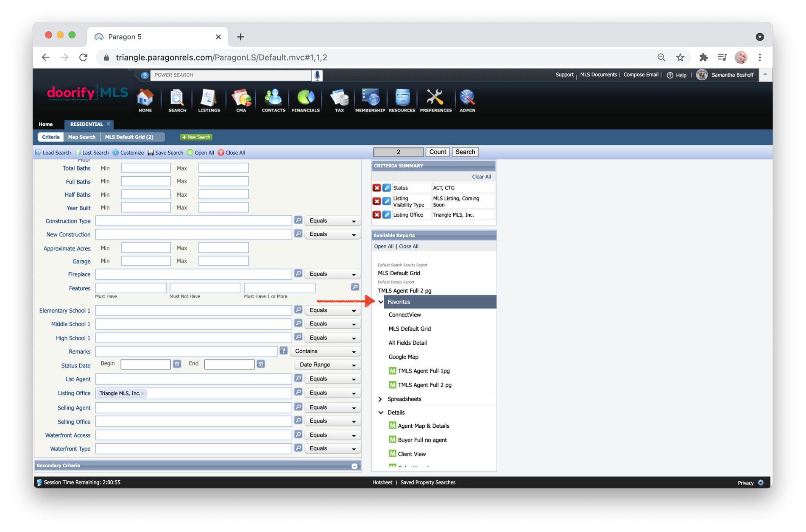Open the CMA module icon

[x=241, y=100]
